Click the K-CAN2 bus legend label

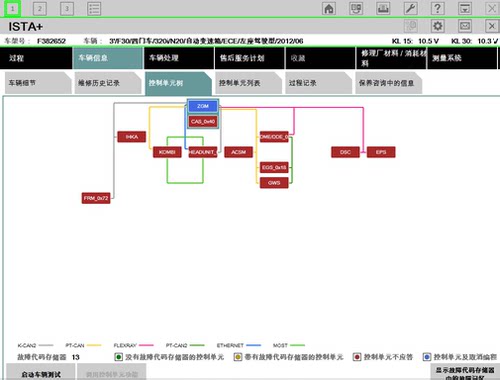(x=27, y=345)
